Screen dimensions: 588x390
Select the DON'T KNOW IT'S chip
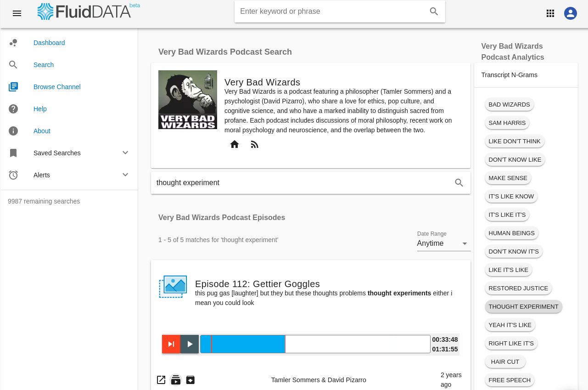514,252
